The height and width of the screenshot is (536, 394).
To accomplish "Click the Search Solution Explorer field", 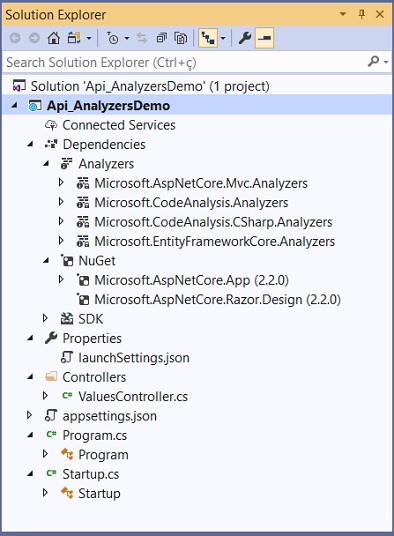I will [x=185, y=62].
